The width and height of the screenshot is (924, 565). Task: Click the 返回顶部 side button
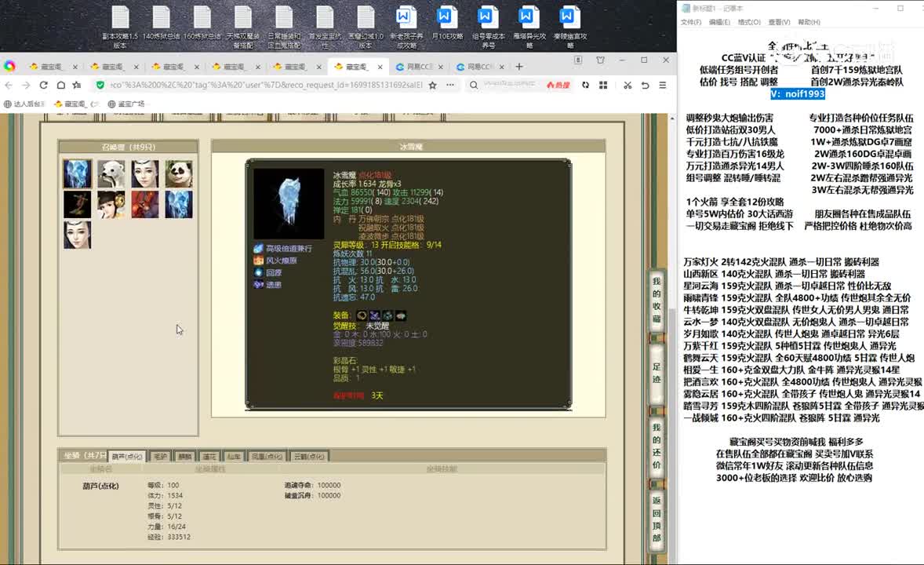tap(657, 519)
